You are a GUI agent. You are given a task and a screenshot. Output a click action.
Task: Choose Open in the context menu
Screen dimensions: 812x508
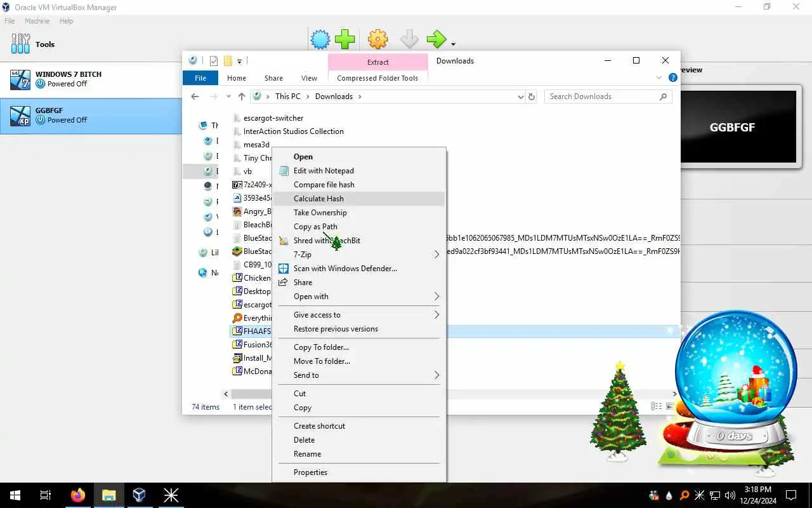(359, 157)
